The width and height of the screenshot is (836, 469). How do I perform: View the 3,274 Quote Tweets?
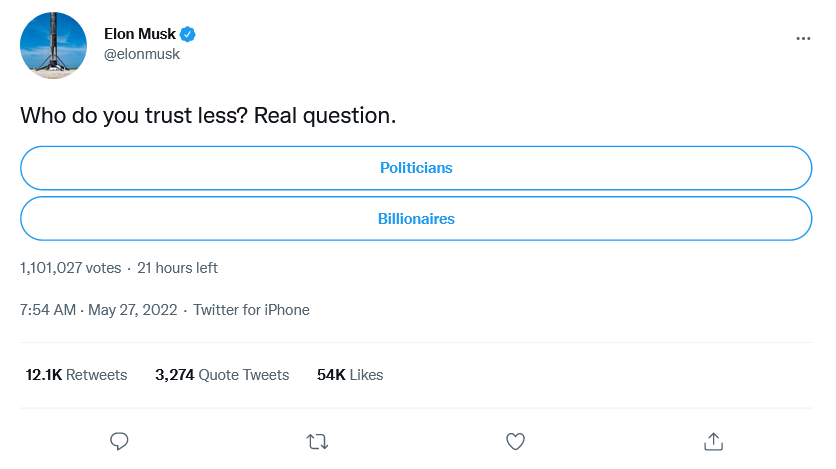click(222, 375)
